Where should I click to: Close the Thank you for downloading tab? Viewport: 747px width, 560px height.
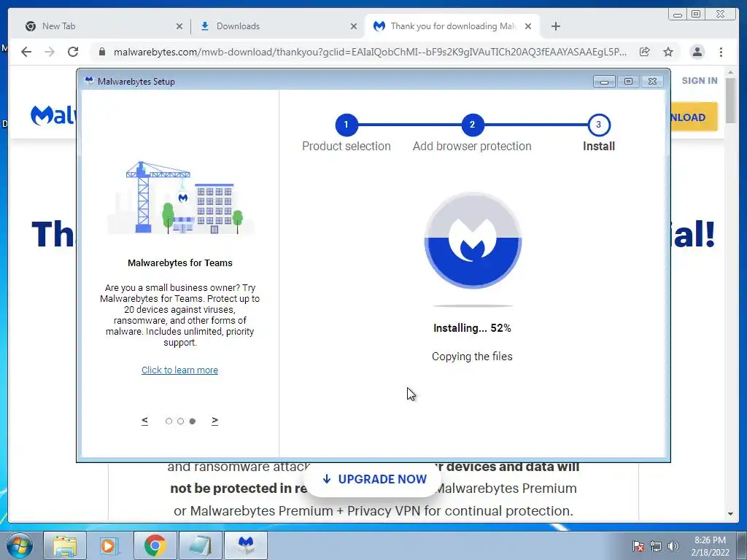528,27
